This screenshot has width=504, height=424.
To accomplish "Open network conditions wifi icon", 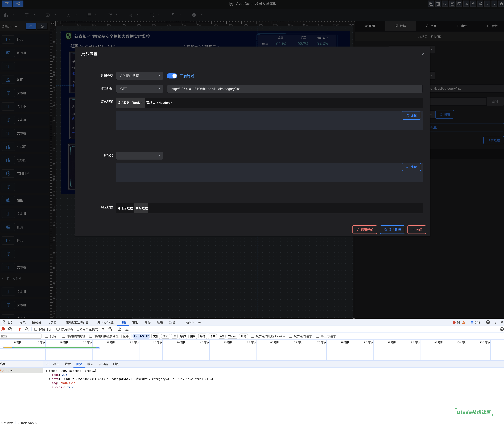I will [x=110, y=329].
